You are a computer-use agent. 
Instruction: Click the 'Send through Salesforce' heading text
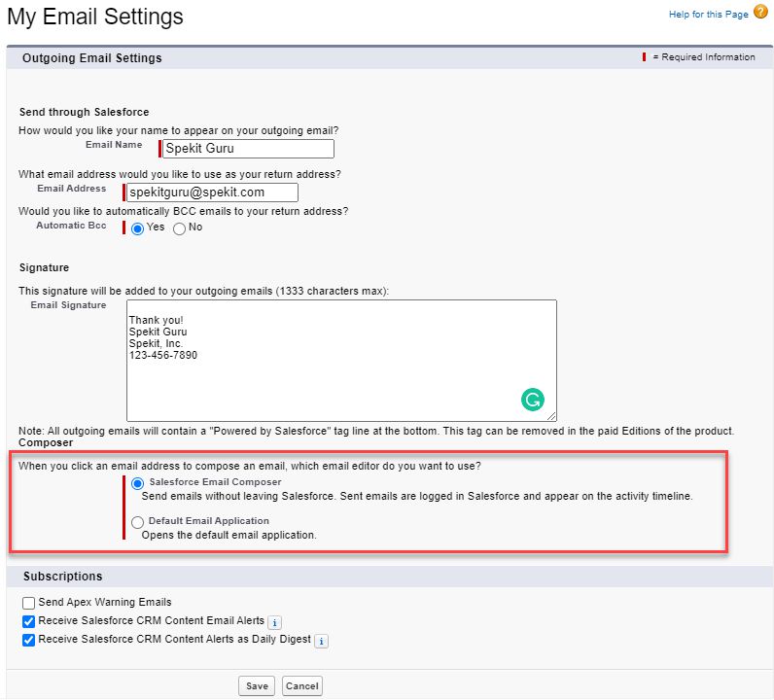[x=84, y=112]
